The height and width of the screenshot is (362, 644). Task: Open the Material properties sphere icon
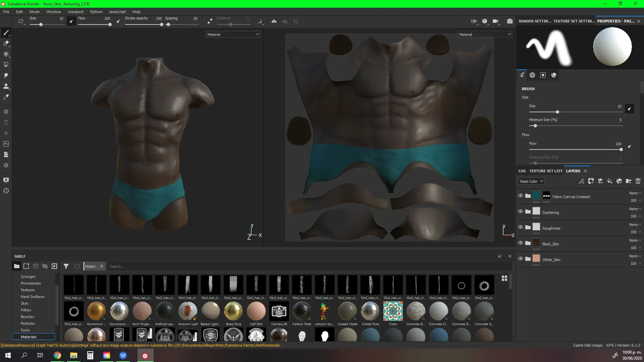554,75
